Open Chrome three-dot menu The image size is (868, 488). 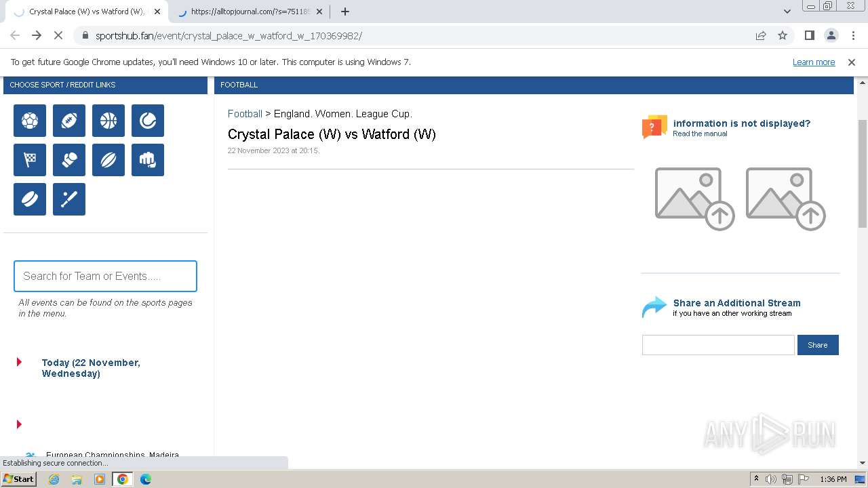tap(853, 35)
